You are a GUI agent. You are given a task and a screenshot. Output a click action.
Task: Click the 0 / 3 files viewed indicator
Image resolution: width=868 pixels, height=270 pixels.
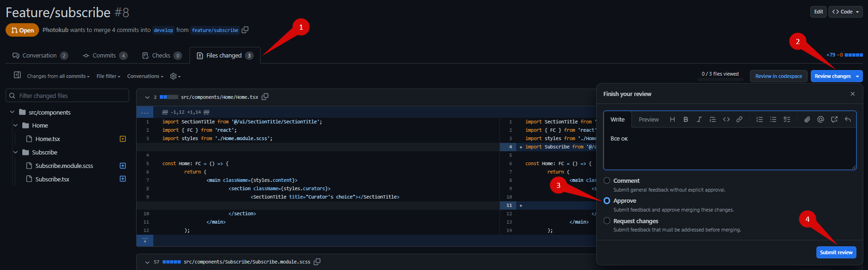[720, 74]
